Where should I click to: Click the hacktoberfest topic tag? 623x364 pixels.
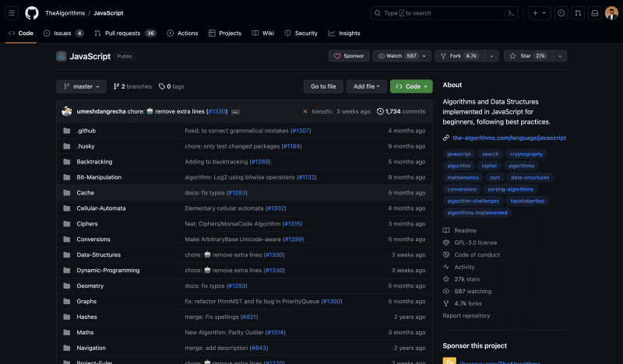tap(527, 201)
